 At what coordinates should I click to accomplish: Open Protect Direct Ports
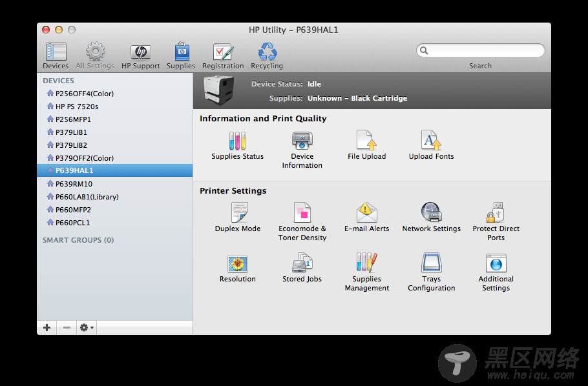click(496, 222)
